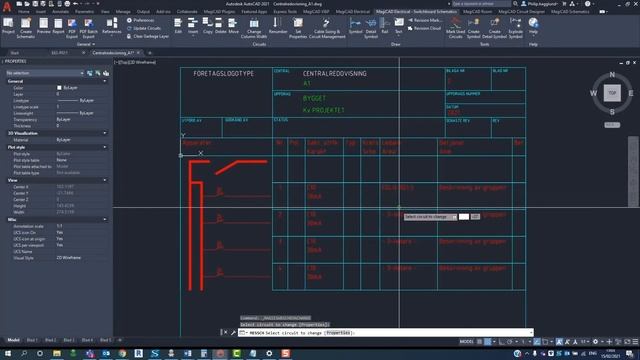
Task: Expand the General ribbon panel
Action: [x=86, y=44]
